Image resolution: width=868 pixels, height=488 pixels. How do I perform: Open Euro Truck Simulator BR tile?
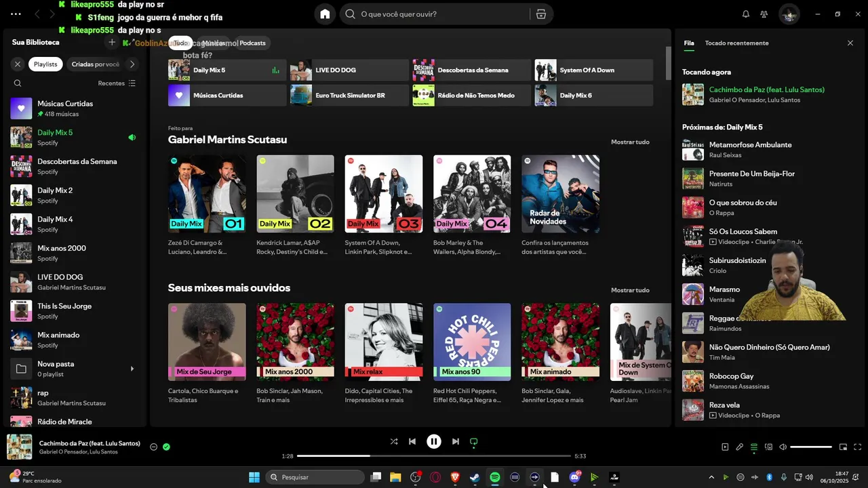click(349, 96)
